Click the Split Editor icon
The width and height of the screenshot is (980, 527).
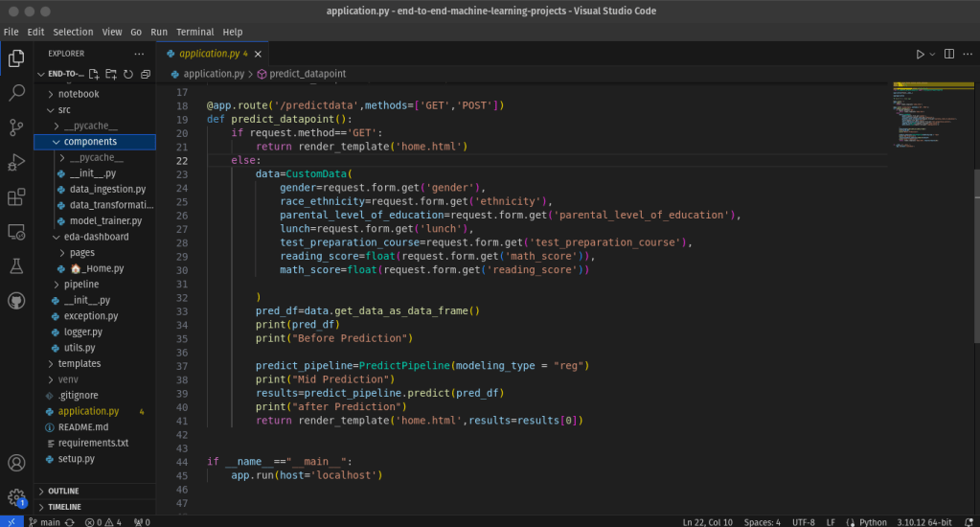click(x=949, y=55)
